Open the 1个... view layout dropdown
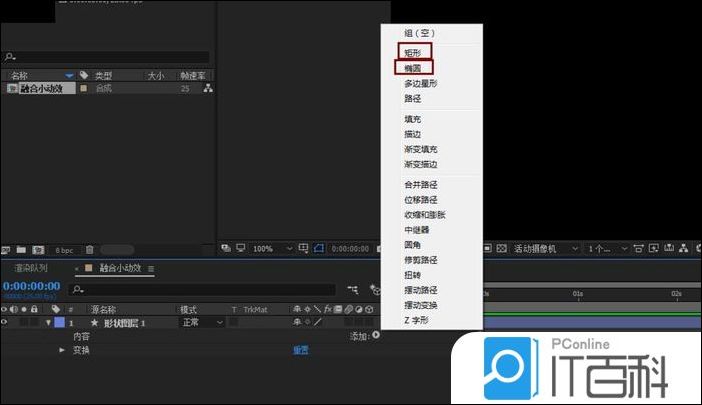 (x=608, y=248)
